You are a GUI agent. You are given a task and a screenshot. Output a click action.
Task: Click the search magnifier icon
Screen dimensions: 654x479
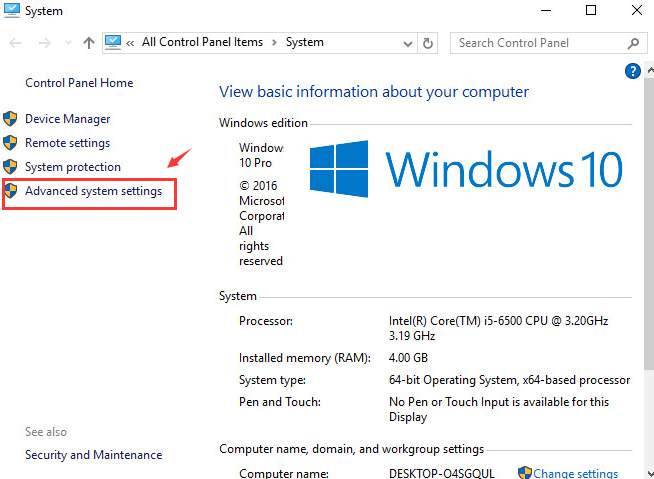pyautogui.click(x=633, y=43)
